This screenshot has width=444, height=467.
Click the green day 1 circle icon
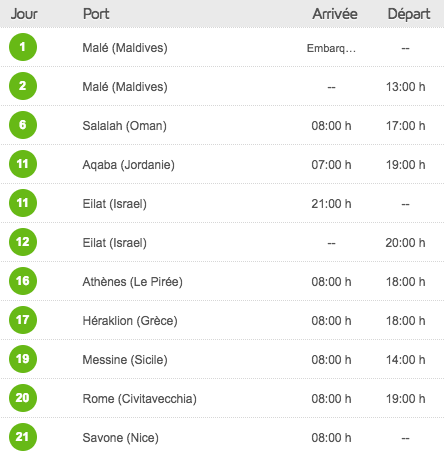(23, 47)
